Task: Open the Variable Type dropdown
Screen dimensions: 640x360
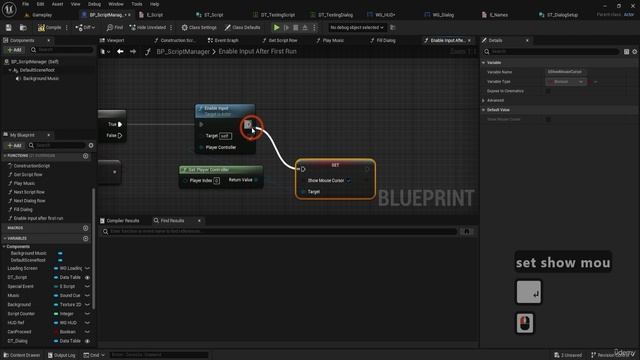Action: [x=566, y=82]
